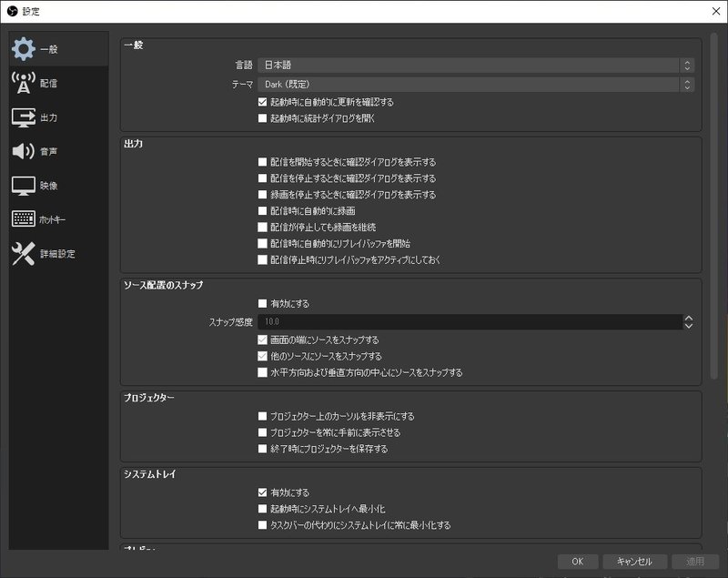Switch to the 映像 tab label
Screen dimensions: 728x578
[49, 186]
